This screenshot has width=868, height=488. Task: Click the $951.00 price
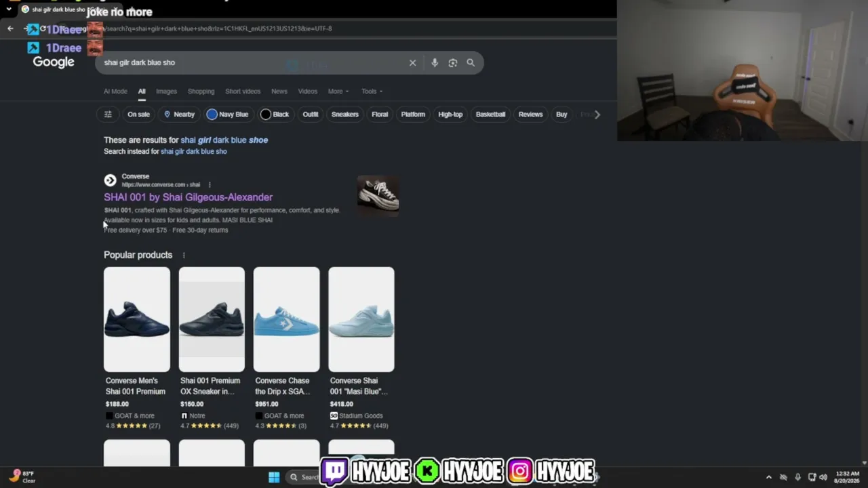click(x=267, y=404)
